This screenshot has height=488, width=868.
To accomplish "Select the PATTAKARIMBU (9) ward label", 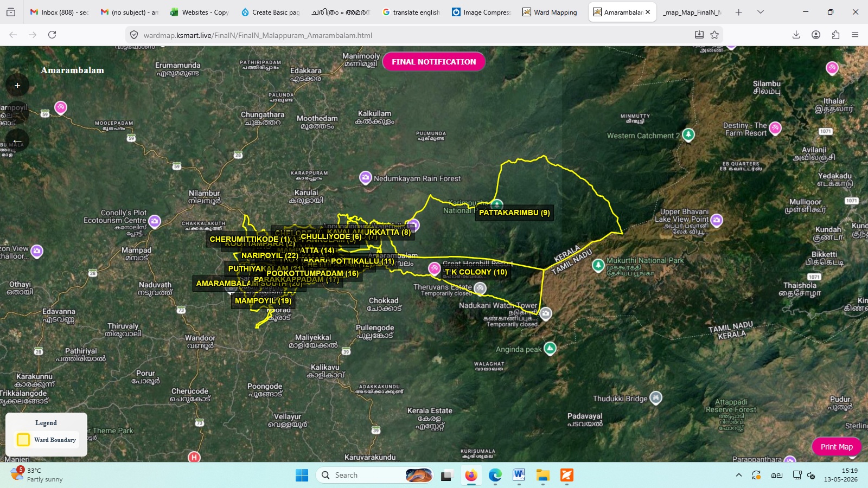I will (514, 213).
